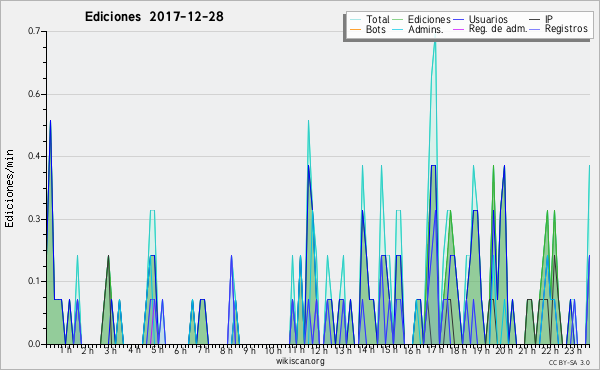Select the Usuarios legend label
The width and height of the screenshot is (600, 370).
pyautogui.click(x=488, y=19)
